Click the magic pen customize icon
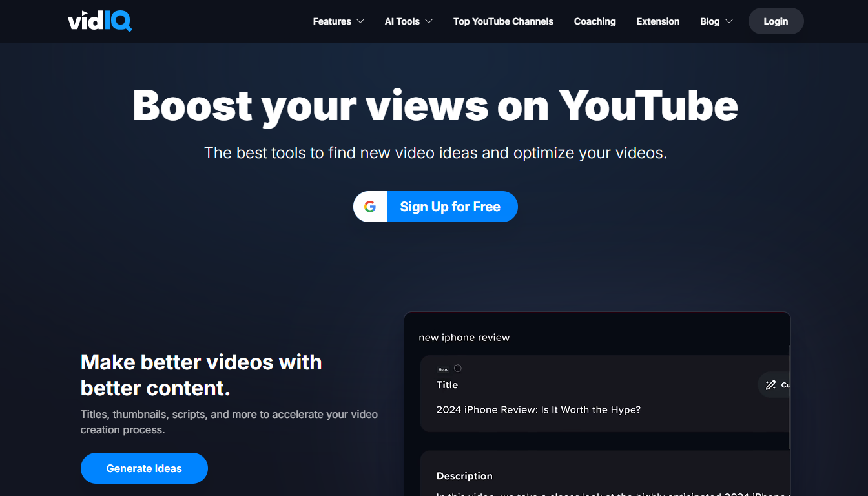This screenshot has height=496, width=868. click(x=770, y=385)
